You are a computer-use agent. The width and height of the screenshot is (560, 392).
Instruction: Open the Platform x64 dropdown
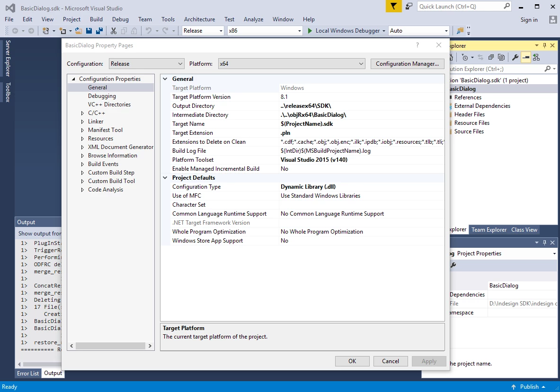tap(292, 64)
